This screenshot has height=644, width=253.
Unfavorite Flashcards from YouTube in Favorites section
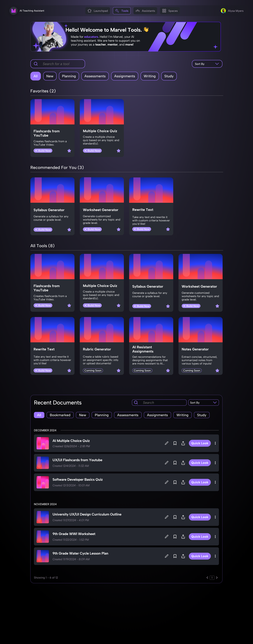click(x=69, y=151)
